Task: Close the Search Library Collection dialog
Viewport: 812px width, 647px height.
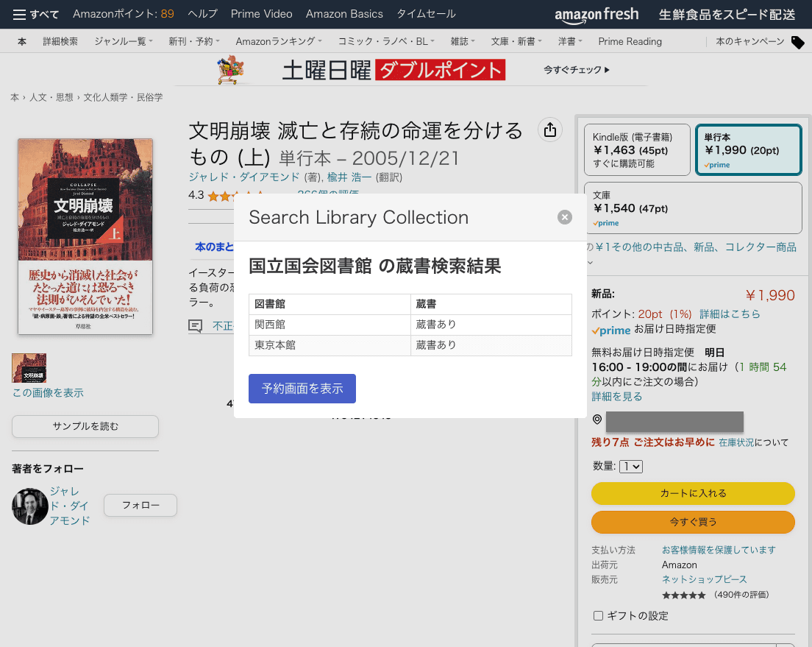Action: (x=564, y=217)
